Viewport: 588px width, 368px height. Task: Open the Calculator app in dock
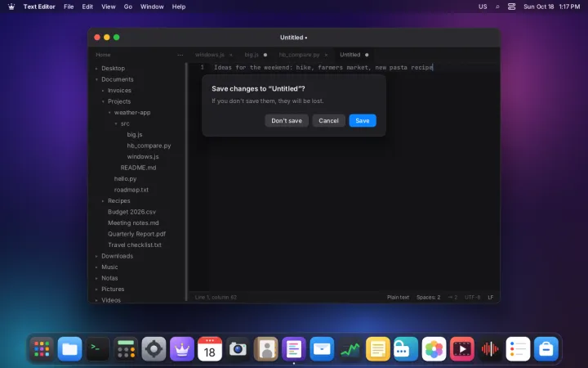tap(126, 349)
